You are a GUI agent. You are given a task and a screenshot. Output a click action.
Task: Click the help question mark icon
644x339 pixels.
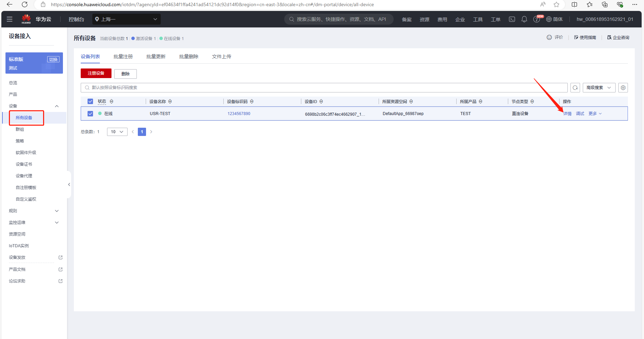point(536,20)
